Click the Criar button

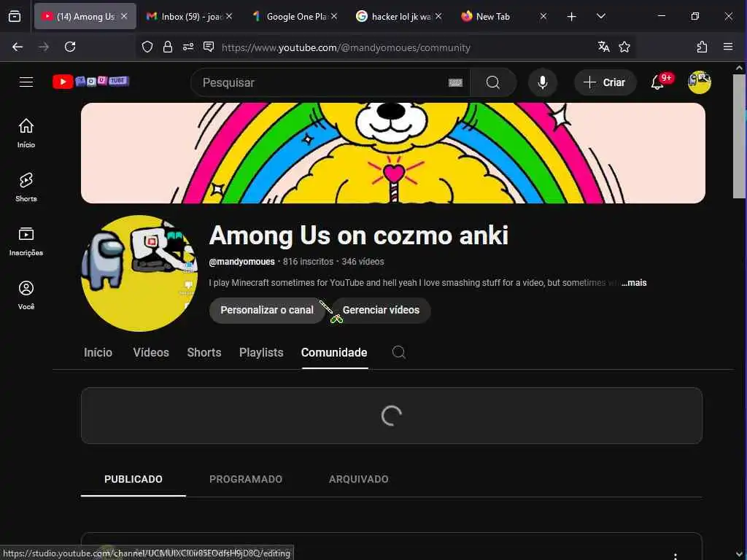point(605,82)
